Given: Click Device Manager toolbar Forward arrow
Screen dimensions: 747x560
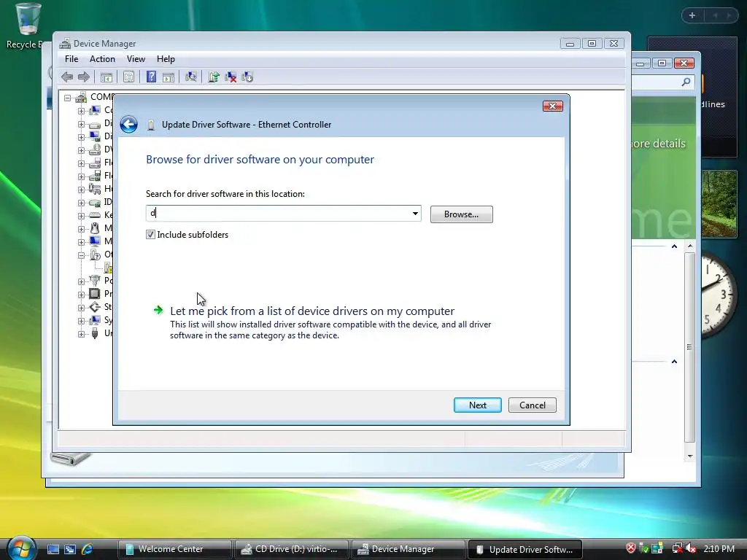Looking at the screenshot, I should pyautogui.click(x=84, y=77).
